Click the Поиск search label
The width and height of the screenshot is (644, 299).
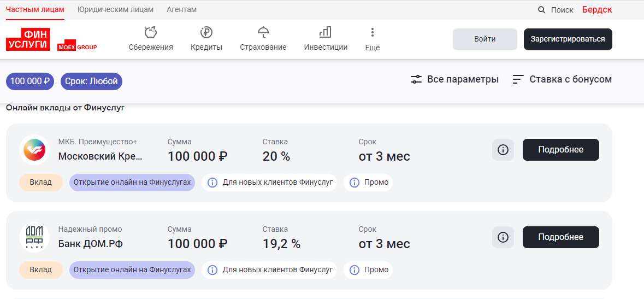point(562,10)
